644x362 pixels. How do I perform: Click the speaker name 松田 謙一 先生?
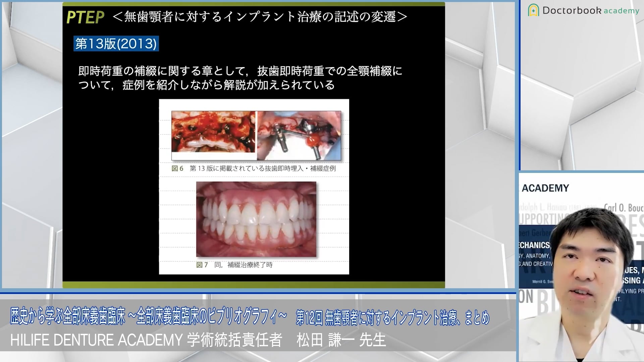[341, 340]
